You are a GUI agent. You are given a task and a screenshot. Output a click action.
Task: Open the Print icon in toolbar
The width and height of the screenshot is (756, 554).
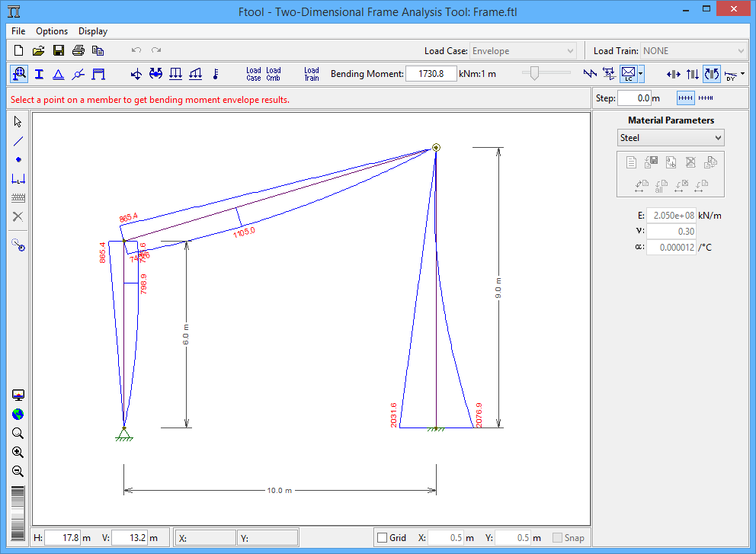78,51
